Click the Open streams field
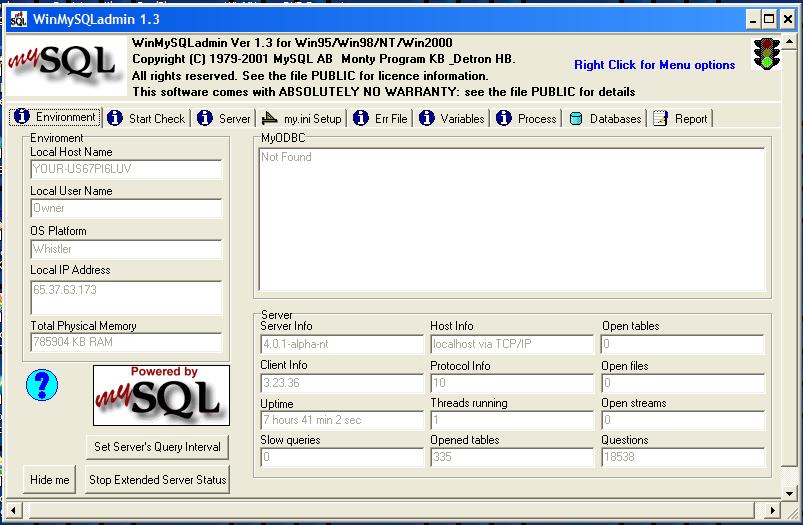 683,420
